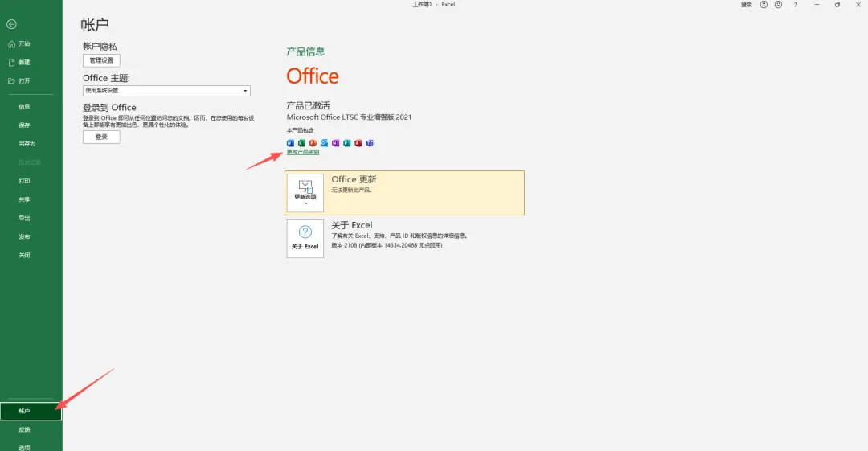Expand the Office 主题 (Office Theme) dropdown

pos(166,91)
